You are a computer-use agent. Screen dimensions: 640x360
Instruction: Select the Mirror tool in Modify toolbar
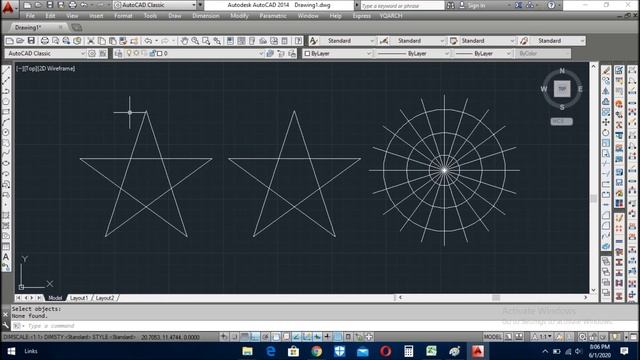pos(606,91)
